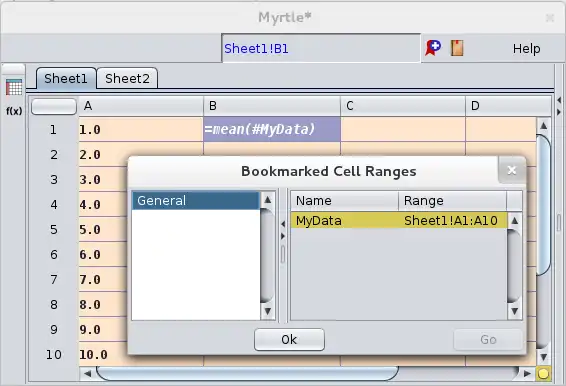Click row header 7
The image size is (566, 386).
click(53, 279)
